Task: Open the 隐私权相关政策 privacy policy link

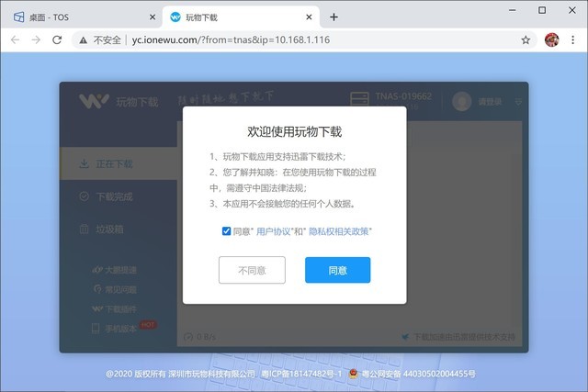Action: pos(339,231)
